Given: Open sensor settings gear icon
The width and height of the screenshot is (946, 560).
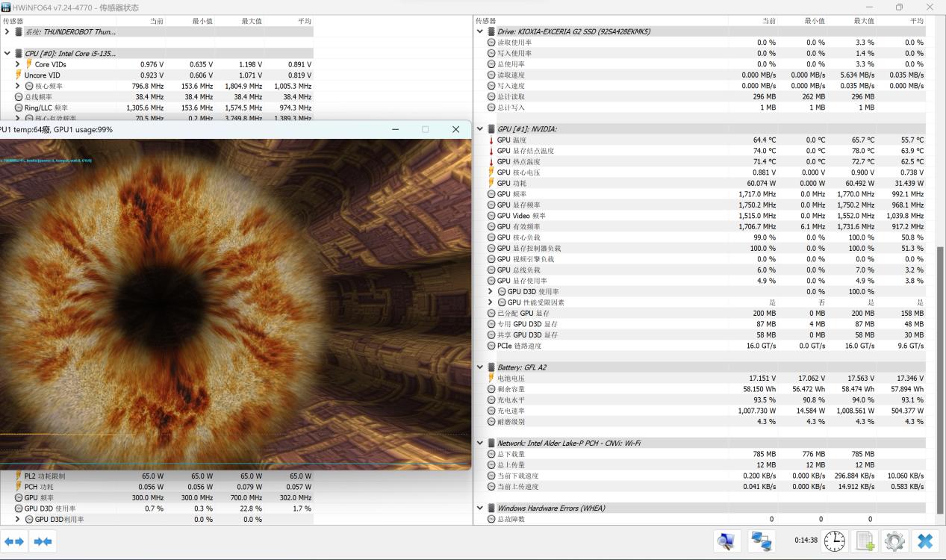Looking at the screenshot, I should pos(894,541).
